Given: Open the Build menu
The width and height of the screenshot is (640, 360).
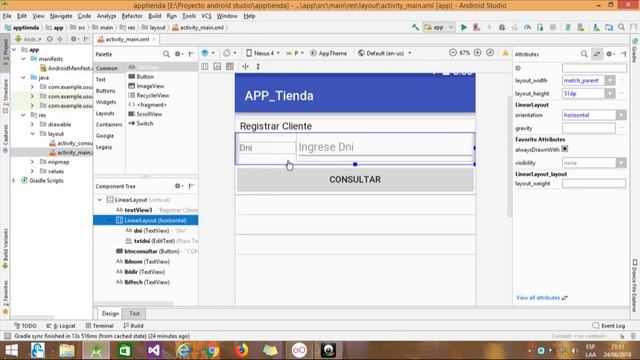Looking at the screenshot, I should (x=155, y=16).
